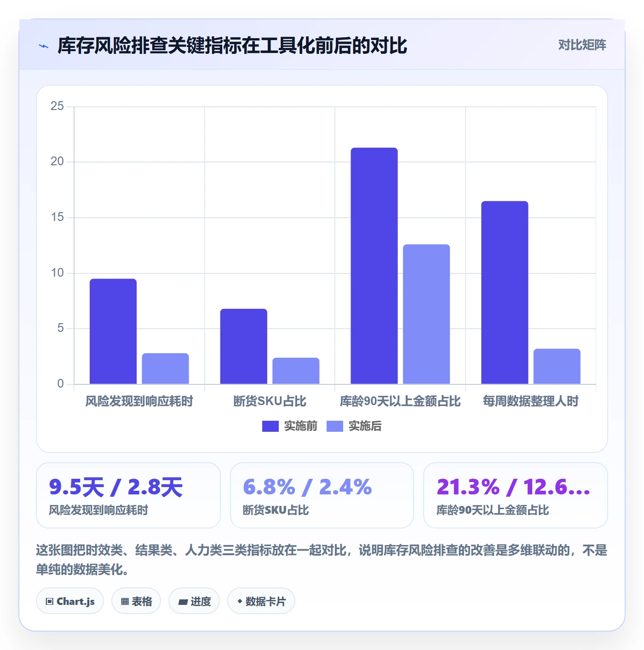
Task: Click 实施后 bar for 断货SKU占比
Action: pyautogui.click(x=296, y=371)
